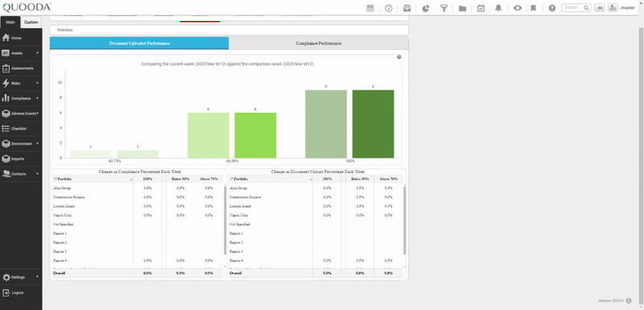Open Checklist in the sidebar

(x=21, y=129)
